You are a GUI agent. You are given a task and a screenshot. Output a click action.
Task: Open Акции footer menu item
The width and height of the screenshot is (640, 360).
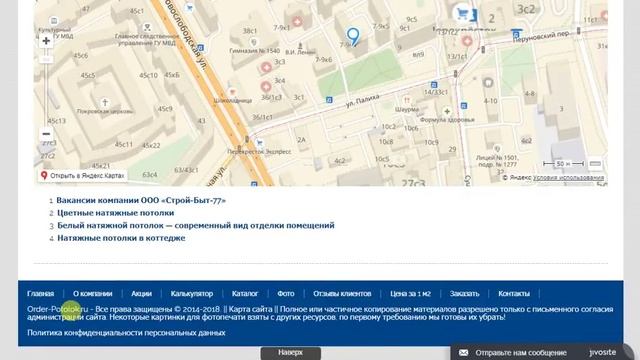[141, 293]
